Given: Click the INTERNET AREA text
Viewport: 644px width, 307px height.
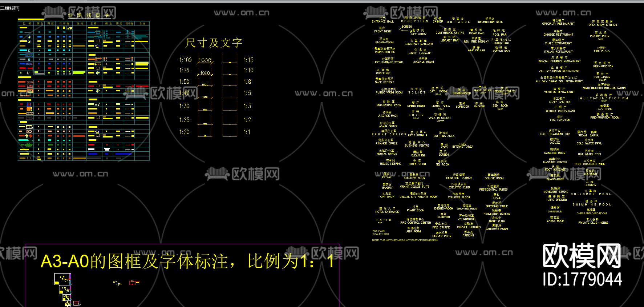Looking at the screenshot, I should pos(463,147).
